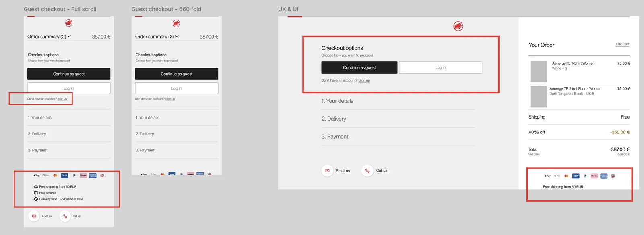Click Klarna icon in Full scroll frame
Image resolution: width=644 pixels, height=235 pixels.
(x=83, y=176)
